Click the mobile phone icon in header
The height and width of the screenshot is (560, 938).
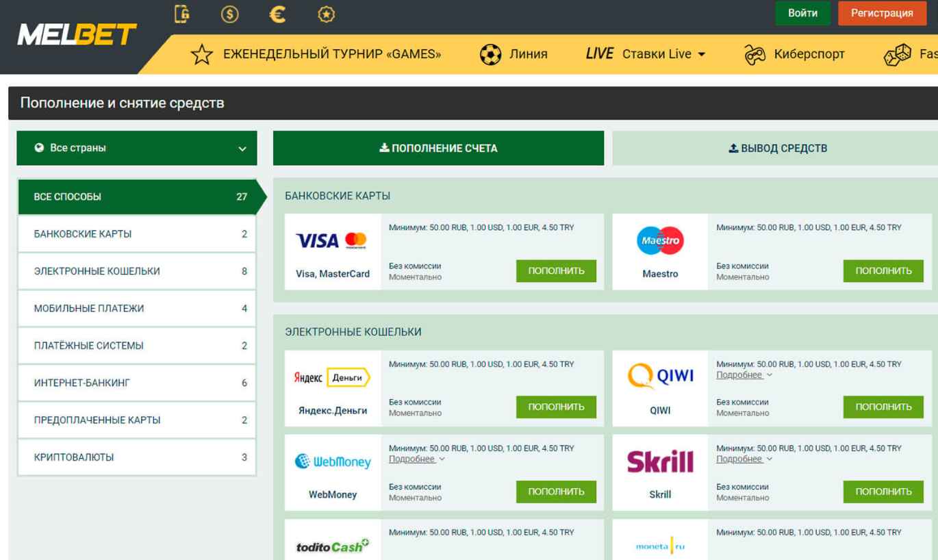tap(182, 14)
